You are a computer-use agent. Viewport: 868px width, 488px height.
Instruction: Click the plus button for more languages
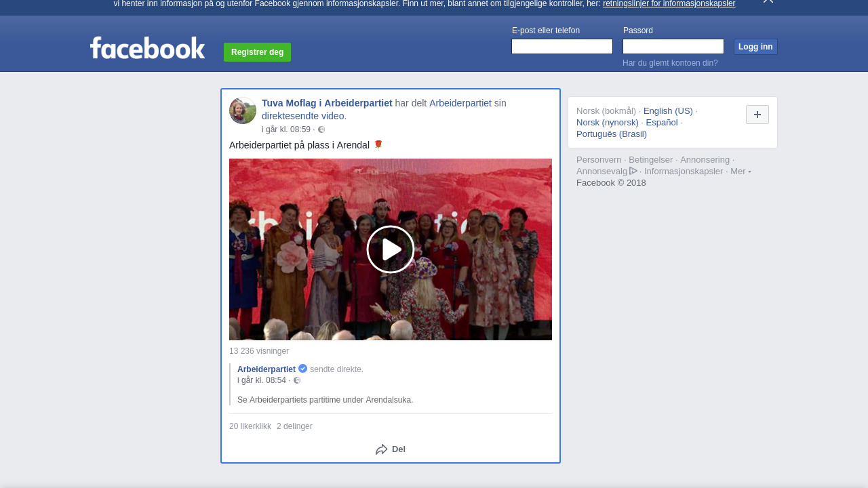[757, 115]
